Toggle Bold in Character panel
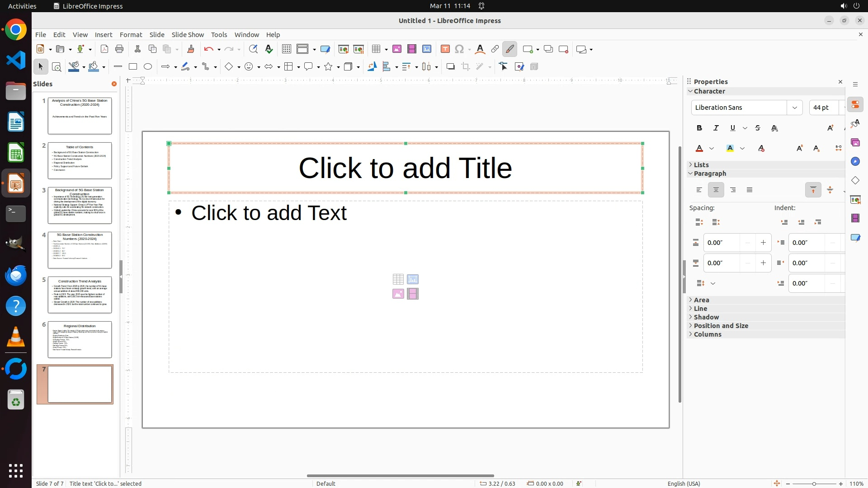This screenshot has height=488, width=868. [699, 128]
